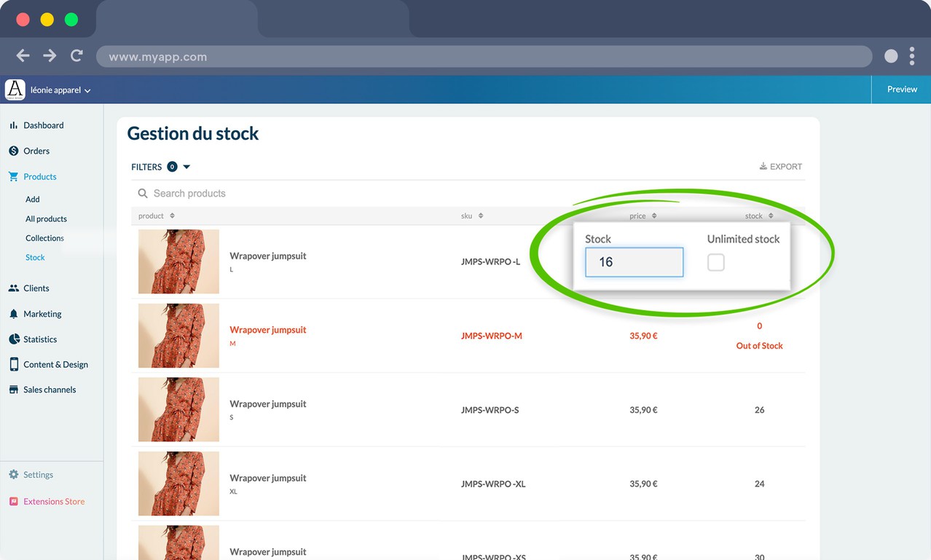Click the Extensions Store icon
The image size is (931, 560).
click(13, 502)
